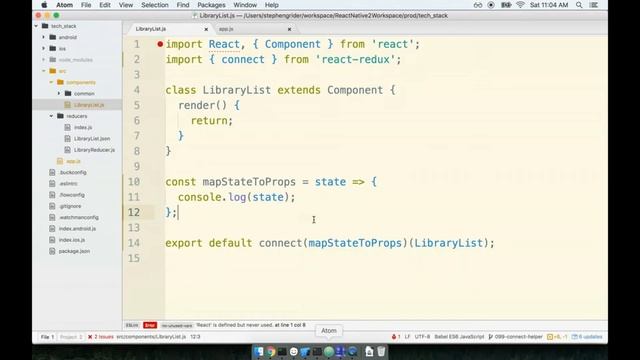Open the Selection menu
The image size is (640, 360).
point(155,5)
